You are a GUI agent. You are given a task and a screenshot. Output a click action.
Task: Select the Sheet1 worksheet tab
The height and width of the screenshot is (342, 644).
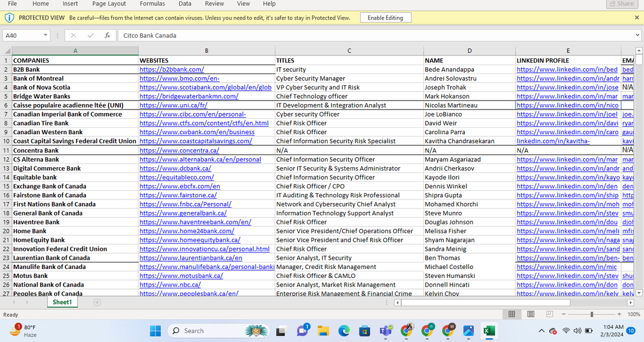pyautogui.click(x=62, y=303)
